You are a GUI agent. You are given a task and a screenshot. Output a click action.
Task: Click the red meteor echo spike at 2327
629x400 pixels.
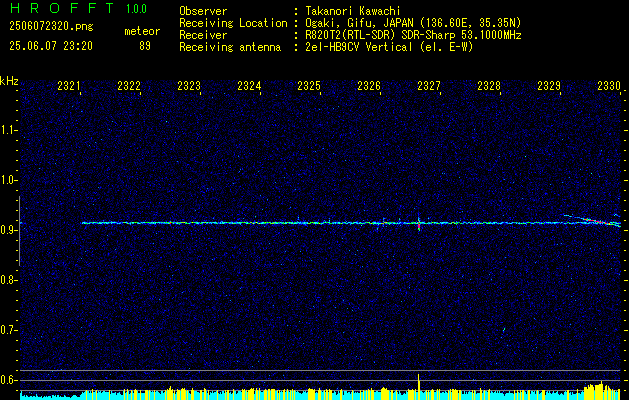pyautogui.click(x=419, y=225)
